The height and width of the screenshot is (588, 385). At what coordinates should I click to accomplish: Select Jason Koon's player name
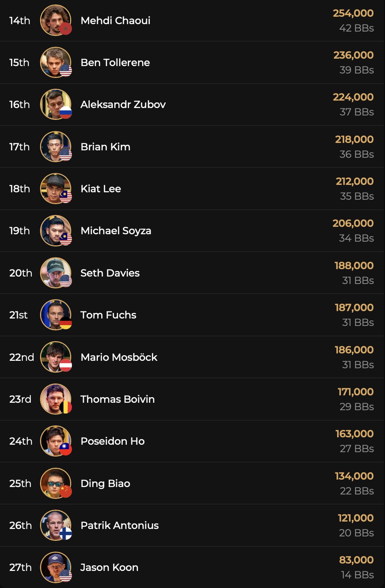coord(109,567)
